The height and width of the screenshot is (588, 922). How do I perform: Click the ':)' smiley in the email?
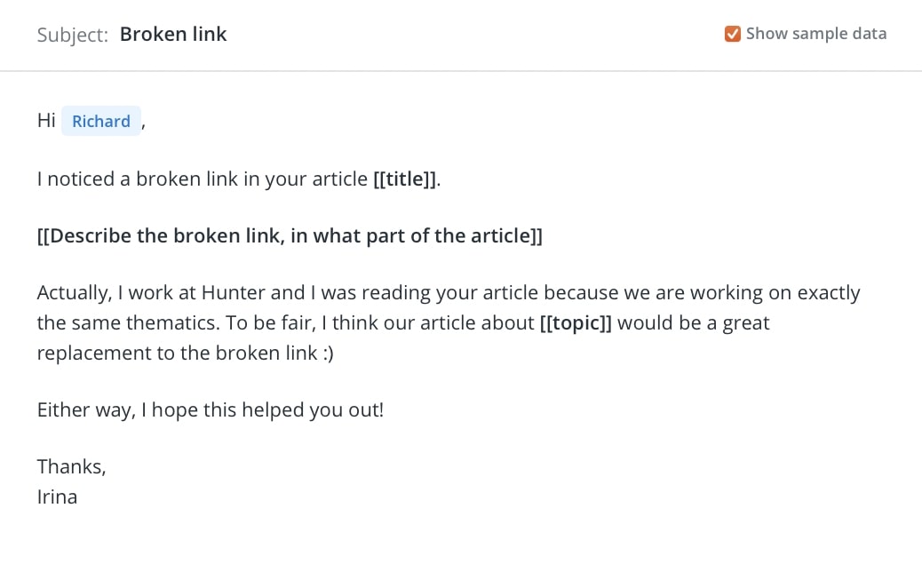[x=328, y=354]
